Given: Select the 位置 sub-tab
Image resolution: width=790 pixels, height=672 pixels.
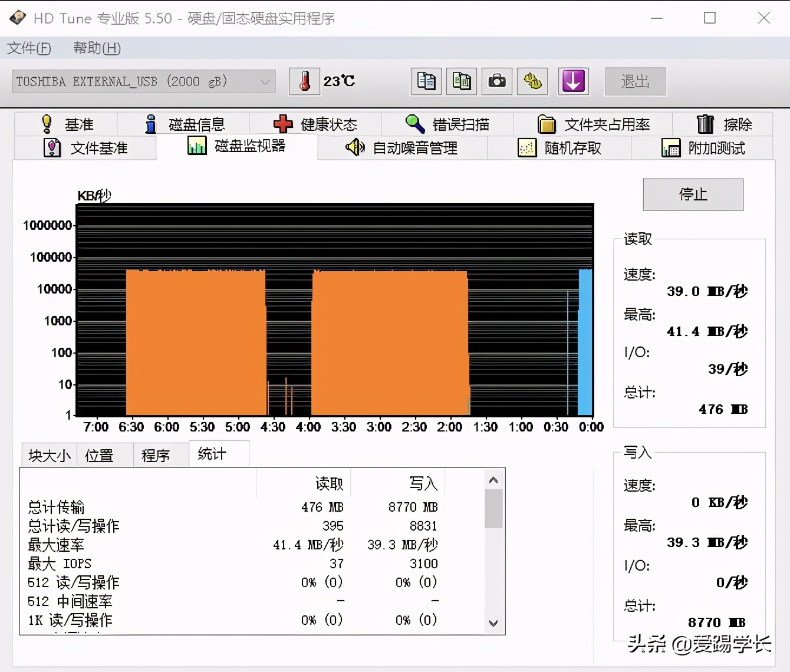Looking at the screenshot, I should [x=104, y=454].
